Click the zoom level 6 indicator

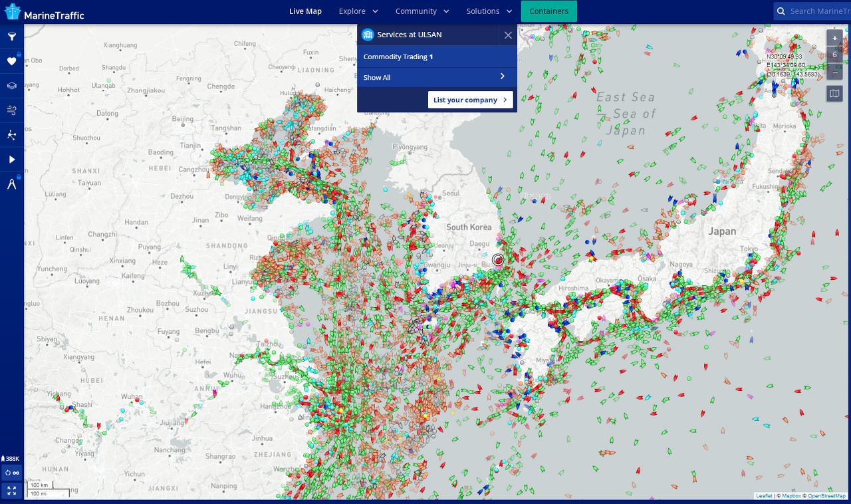[x=834, y=55]
